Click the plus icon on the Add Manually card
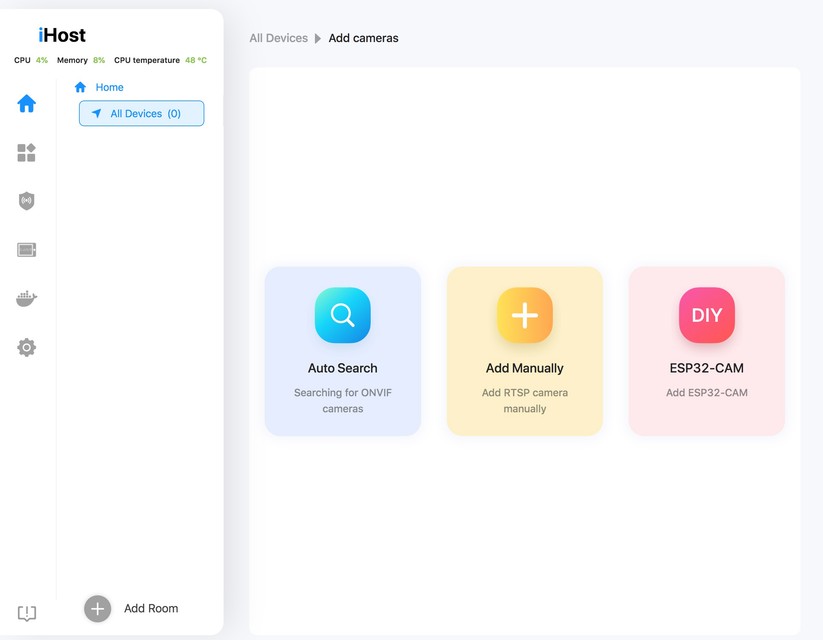823x640 pixels. click(524, 315)
